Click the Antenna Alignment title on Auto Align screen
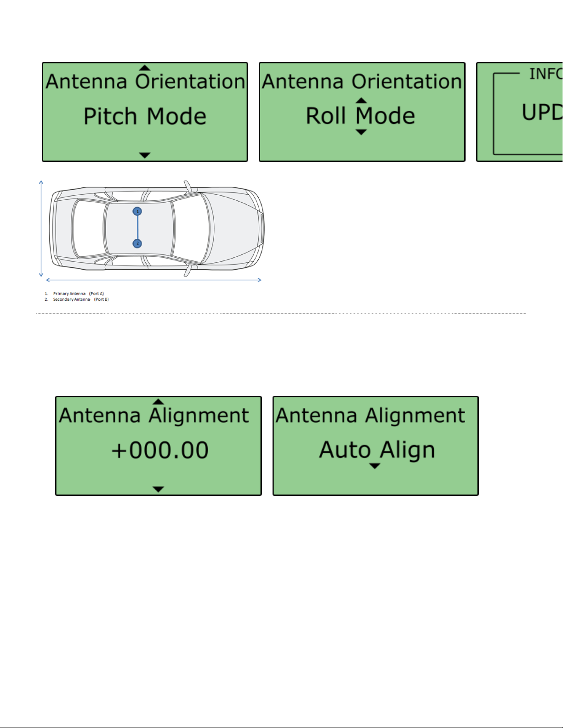The width and height of the screenshot is (563, 728). point(370,416)
